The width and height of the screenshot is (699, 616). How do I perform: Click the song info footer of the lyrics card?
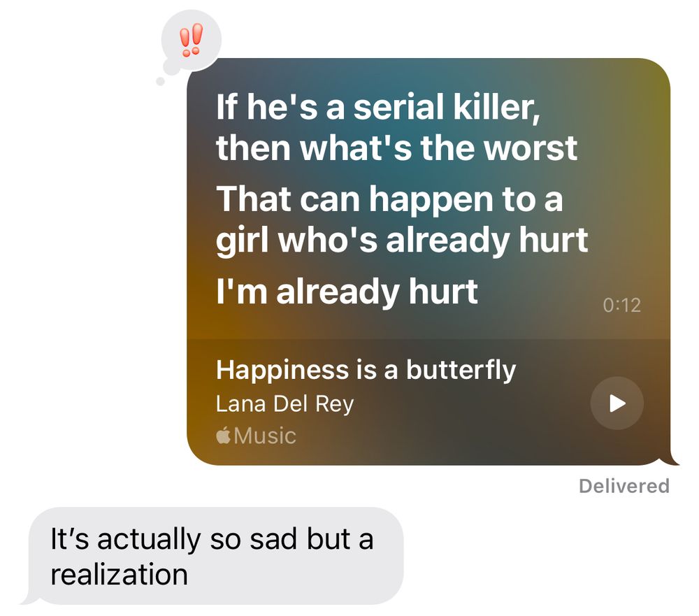pos(428,402)
